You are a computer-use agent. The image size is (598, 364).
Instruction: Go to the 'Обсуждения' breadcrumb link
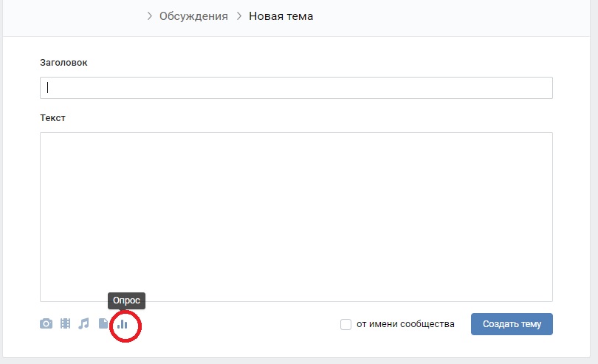pos(193,16)
